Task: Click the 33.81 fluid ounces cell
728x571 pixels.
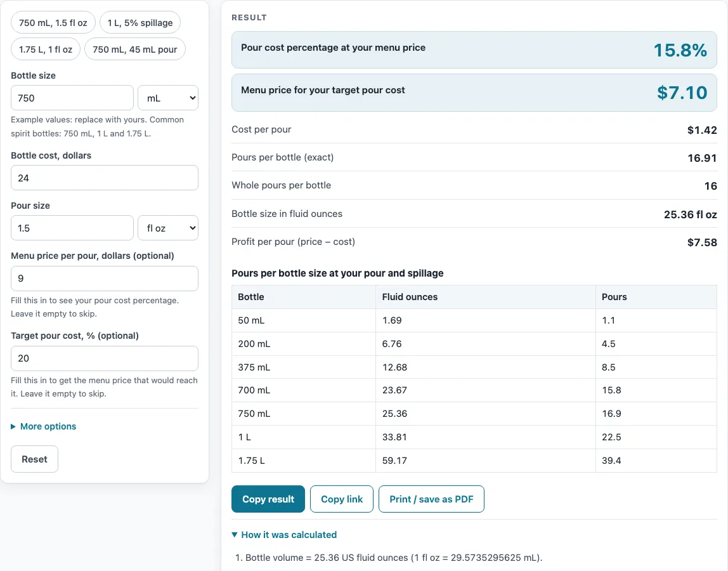Action: (486, 437)
